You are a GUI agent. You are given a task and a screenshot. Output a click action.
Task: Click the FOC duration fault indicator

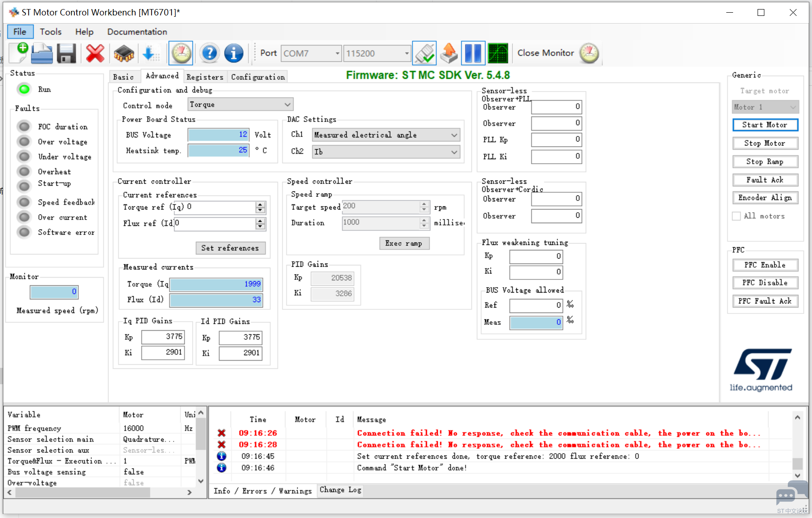[x=24, y=126]
